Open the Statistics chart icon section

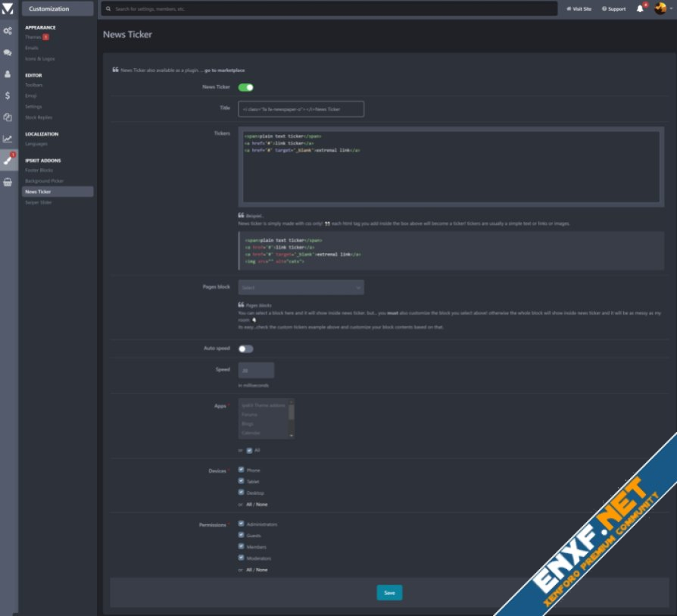coord(8,139)
